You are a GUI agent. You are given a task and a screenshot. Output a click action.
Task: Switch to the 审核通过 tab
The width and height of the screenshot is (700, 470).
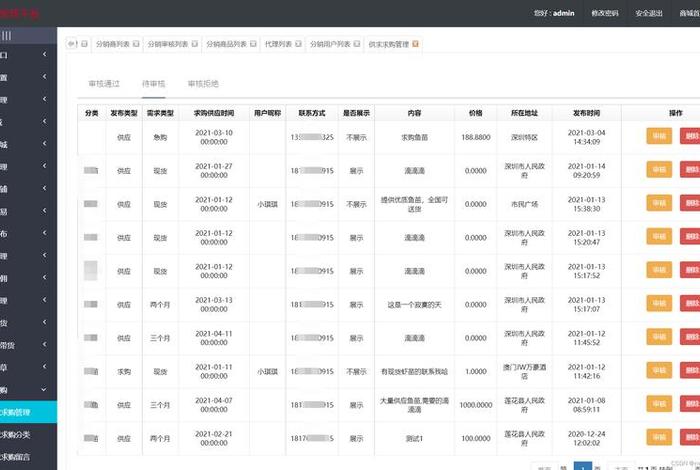pos(104,84)
